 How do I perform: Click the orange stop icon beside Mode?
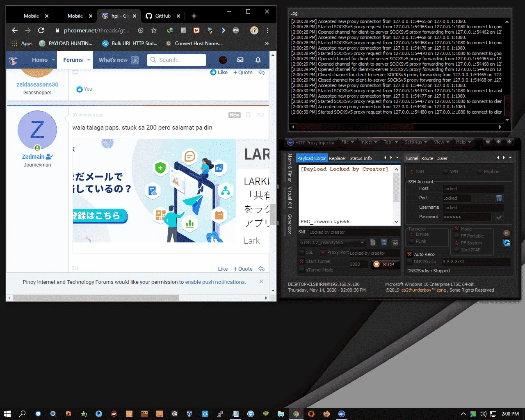point(507,233)
